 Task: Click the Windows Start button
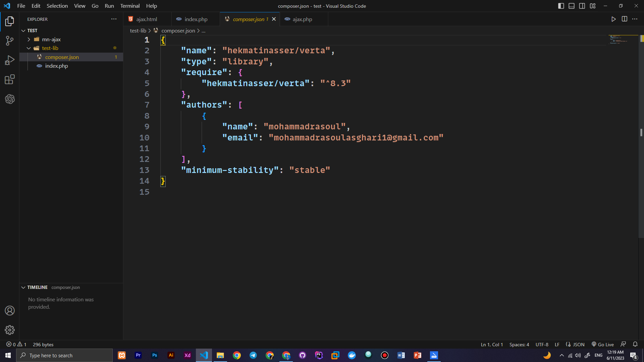pyautogui.click(x=8, y=355)
